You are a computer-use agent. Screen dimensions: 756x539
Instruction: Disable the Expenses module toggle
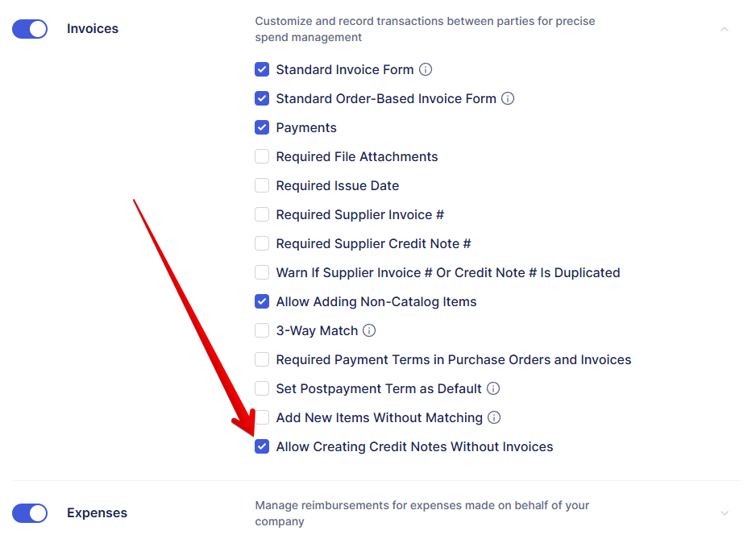click(x=30, y=513)
